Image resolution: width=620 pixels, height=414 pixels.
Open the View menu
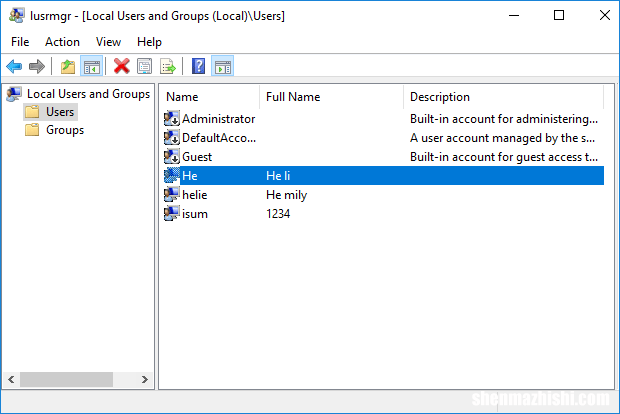(108, 42)
